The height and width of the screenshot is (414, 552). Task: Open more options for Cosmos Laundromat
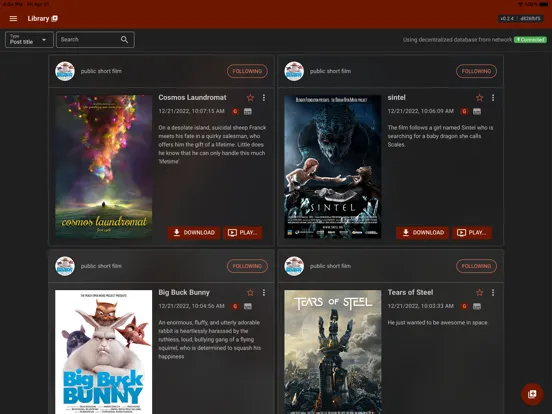(x=264, y=98)
